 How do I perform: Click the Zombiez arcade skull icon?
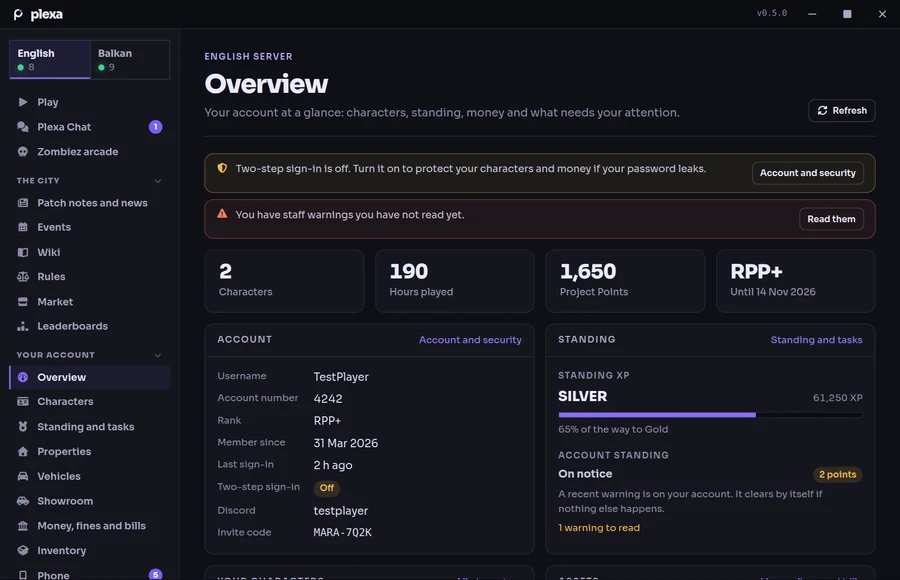point(23,152)
